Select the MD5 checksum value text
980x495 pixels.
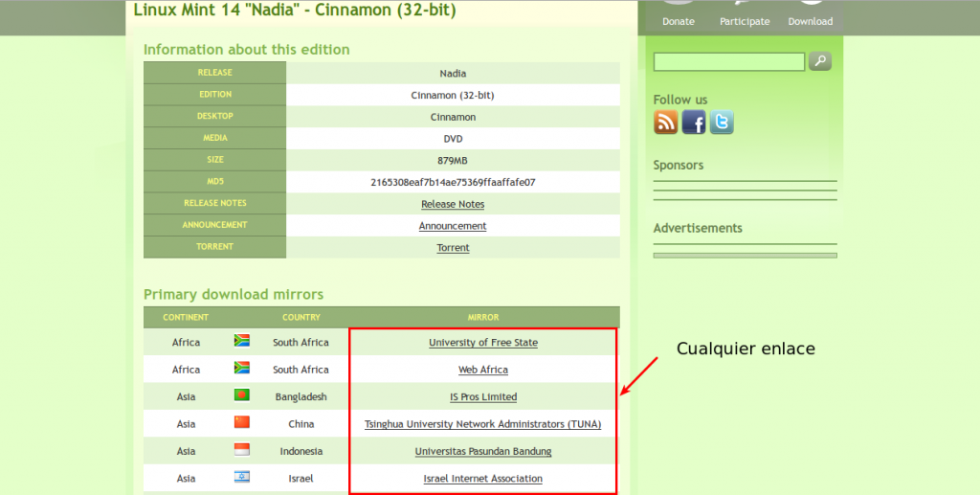point(453,183)
